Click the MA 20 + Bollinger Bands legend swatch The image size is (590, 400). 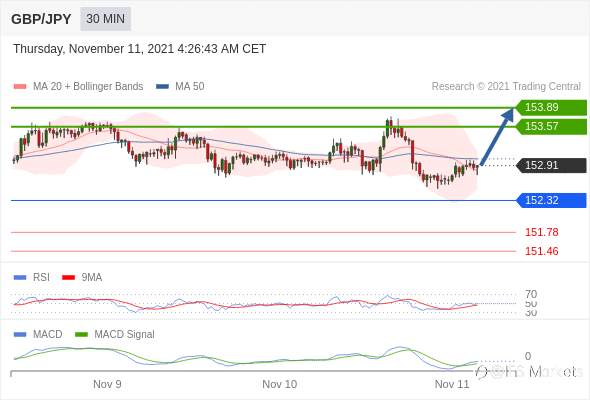tap(20, 87)
